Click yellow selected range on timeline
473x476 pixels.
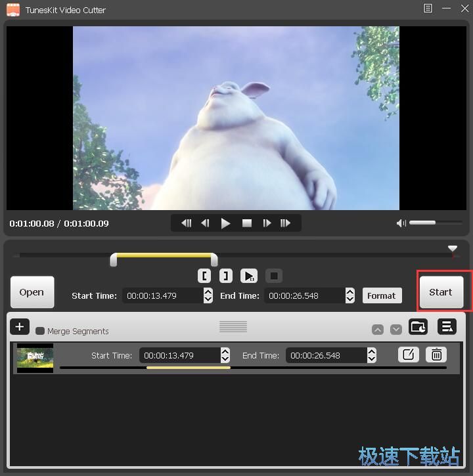click(x=164, y=255)
